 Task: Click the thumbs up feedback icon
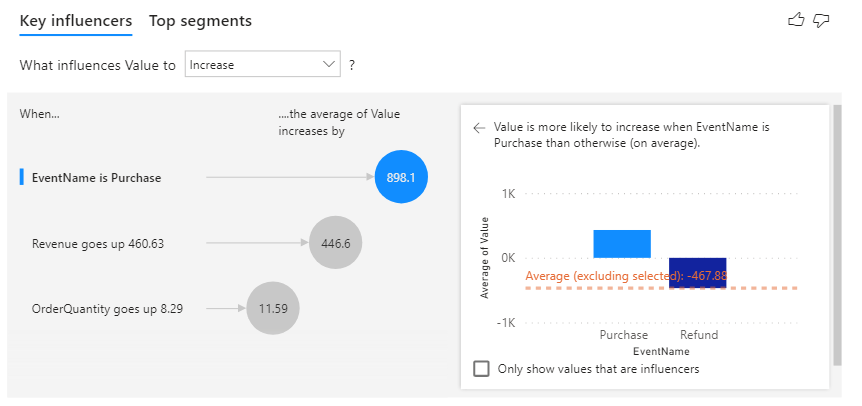pos(796,20)
